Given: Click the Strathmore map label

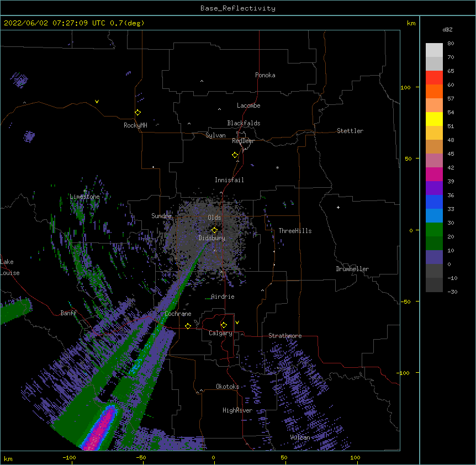Looking at the screenshot, I should pos(285,336).
